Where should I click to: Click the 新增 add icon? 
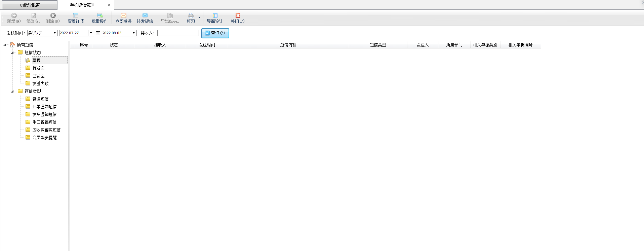pyautogui.click(x=14, y=15)
